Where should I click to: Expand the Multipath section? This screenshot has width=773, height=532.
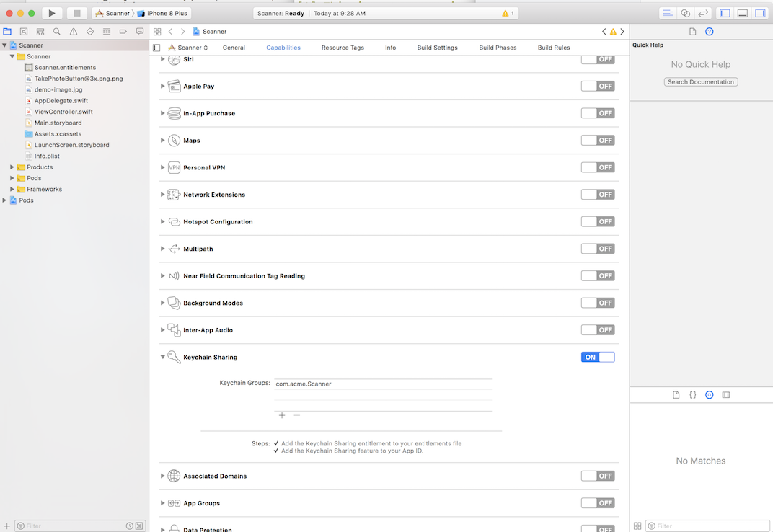click(163, 249)
